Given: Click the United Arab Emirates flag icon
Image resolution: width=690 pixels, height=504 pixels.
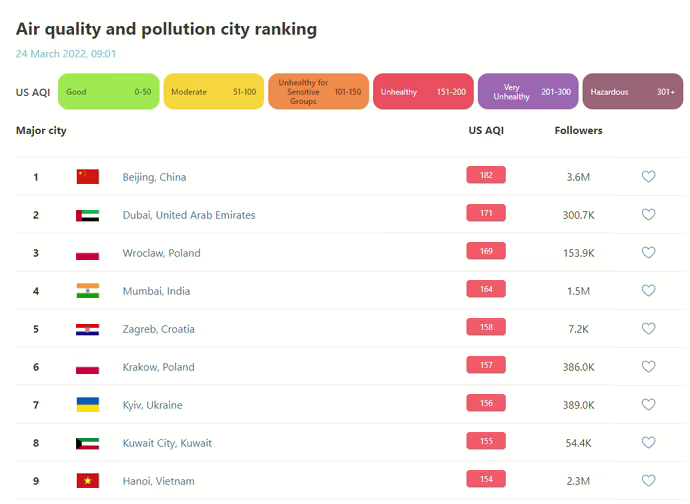Looking at the screenshot, I should 88,215.
